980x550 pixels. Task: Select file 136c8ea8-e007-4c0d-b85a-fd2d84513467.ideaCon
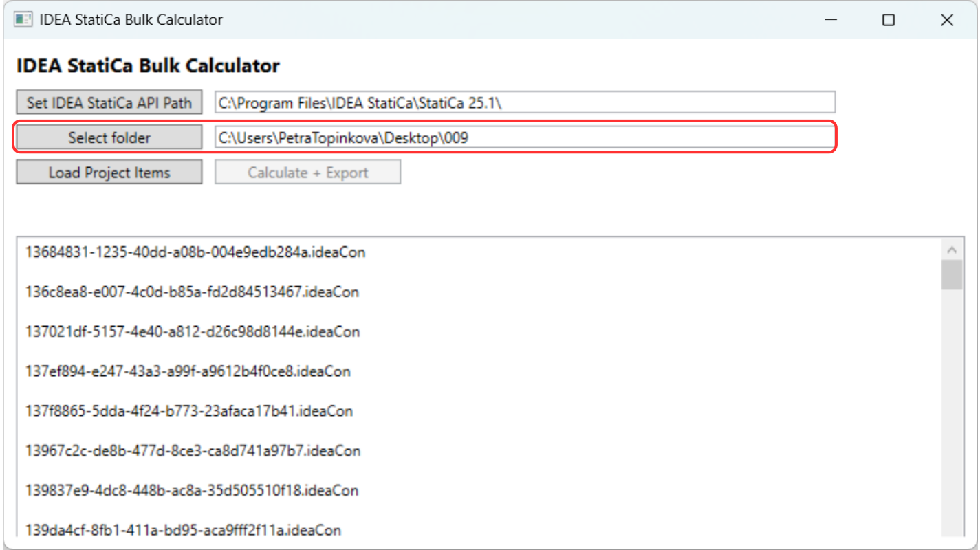click(x=192, y=292)
